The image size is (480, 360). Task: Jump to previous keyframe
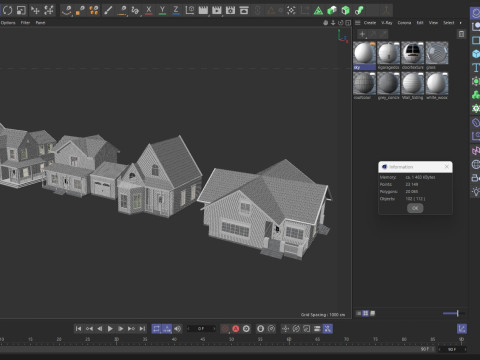tap(89, 329)
